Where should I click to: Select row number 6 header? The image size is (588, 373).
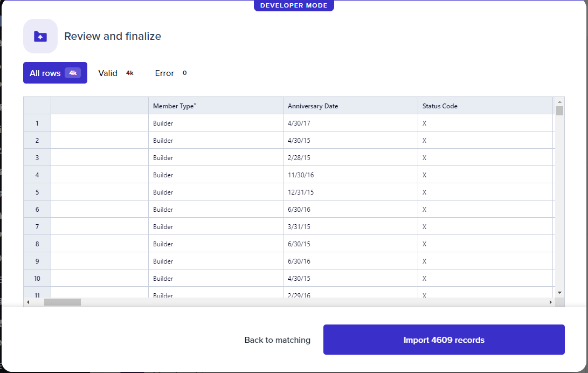coord(37,209)
